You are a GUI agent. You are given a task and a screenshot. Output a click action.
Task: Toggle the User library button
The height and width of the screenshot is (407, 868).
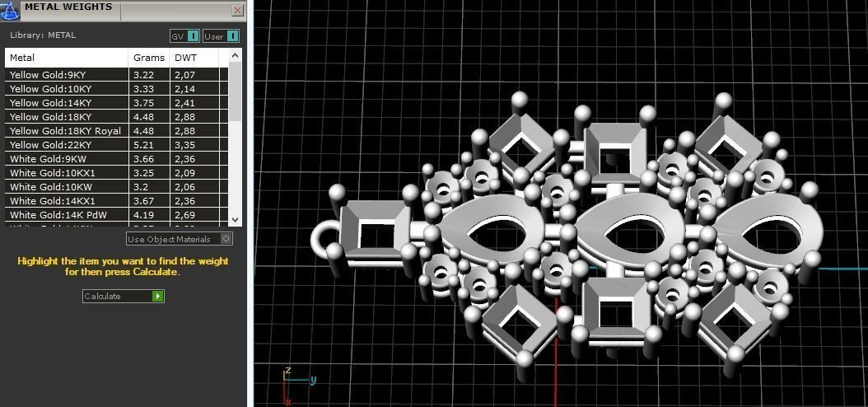(x=221, y=36)
